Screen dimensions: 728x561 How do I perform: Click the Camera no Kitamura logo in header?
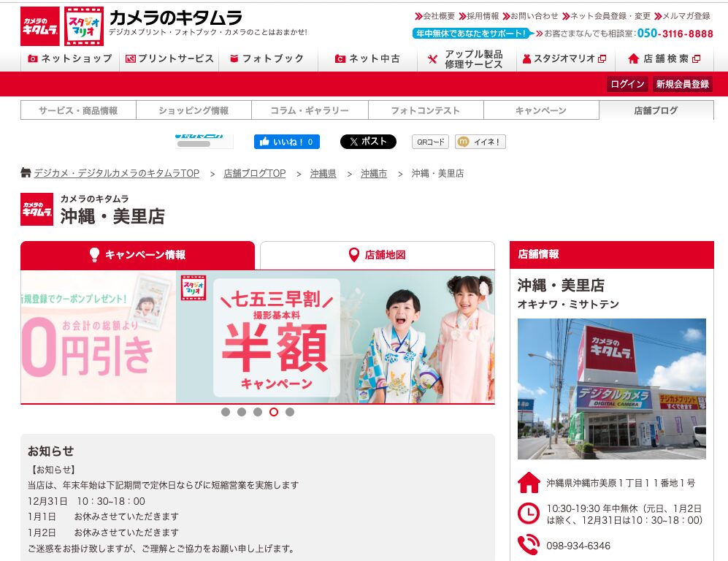(40, 26)
